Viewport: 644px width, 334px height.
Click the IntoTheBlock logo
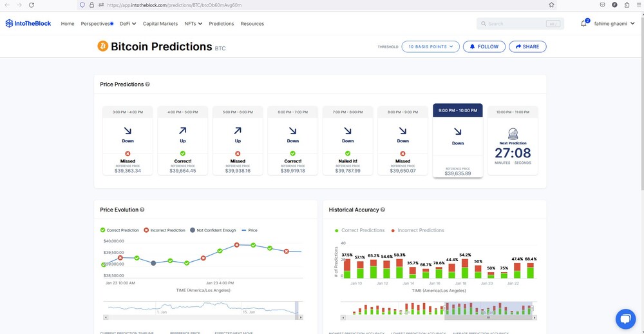tap(28, 23)
